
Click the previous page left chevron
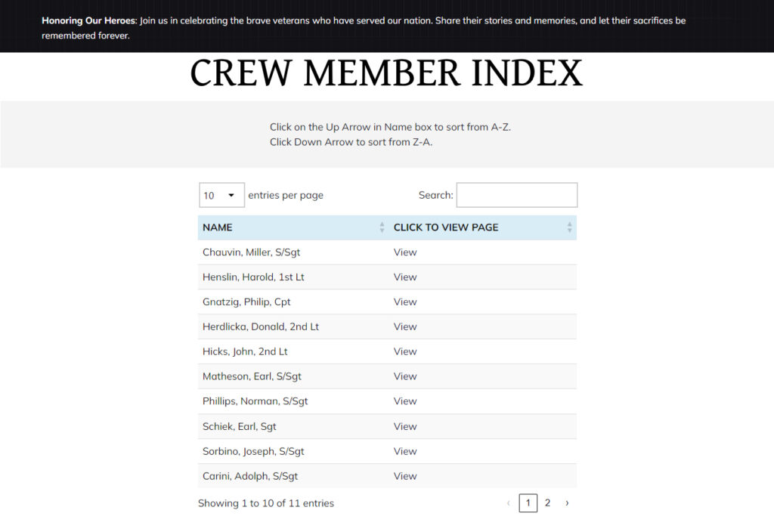coord(508,503)
